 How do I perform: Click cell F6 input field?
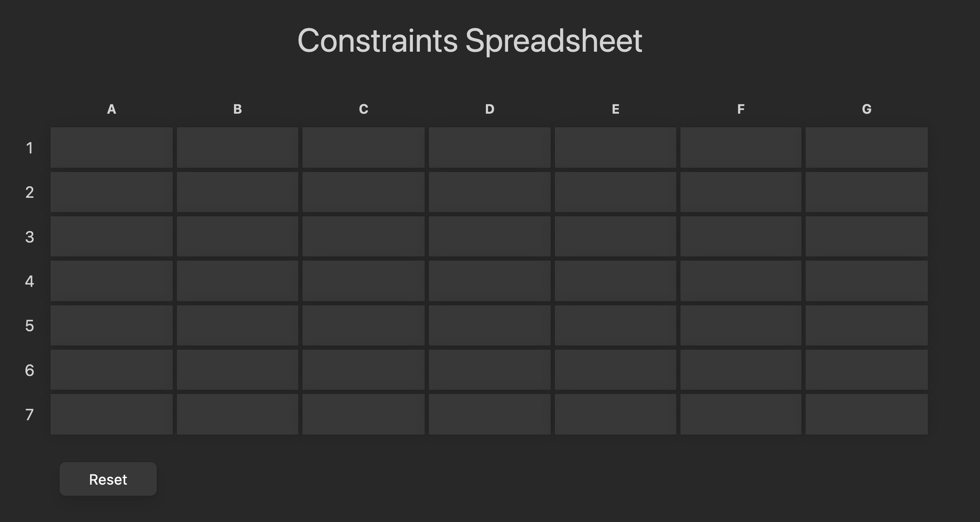click(741, 370)
